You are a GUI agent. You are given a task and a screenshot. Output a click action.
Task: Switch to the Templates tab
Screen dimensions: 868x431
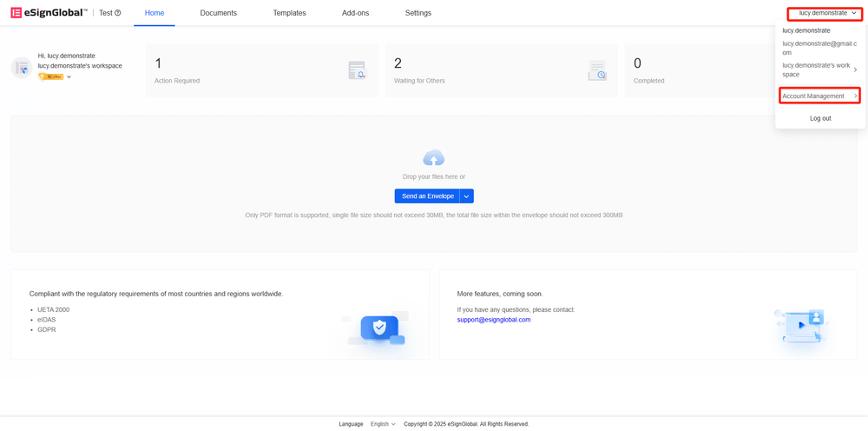(x=289, y=13)
